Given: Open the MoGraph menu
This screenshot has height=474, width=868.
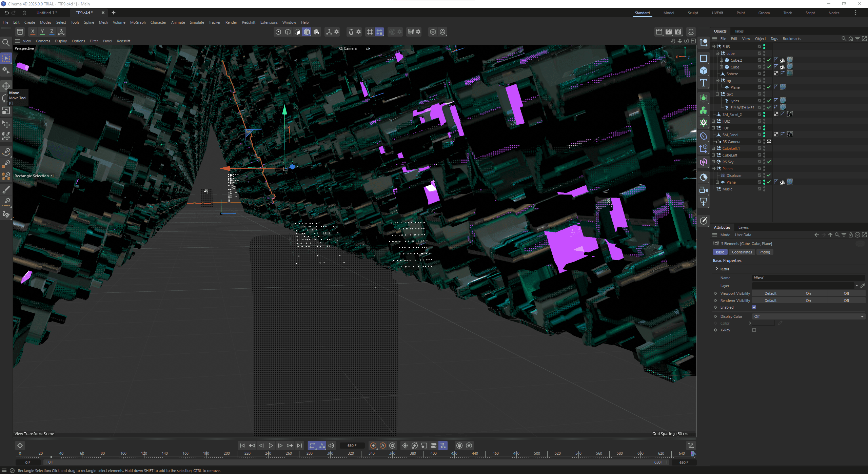Looking at the screenshot, I should [x=138, y=22].
